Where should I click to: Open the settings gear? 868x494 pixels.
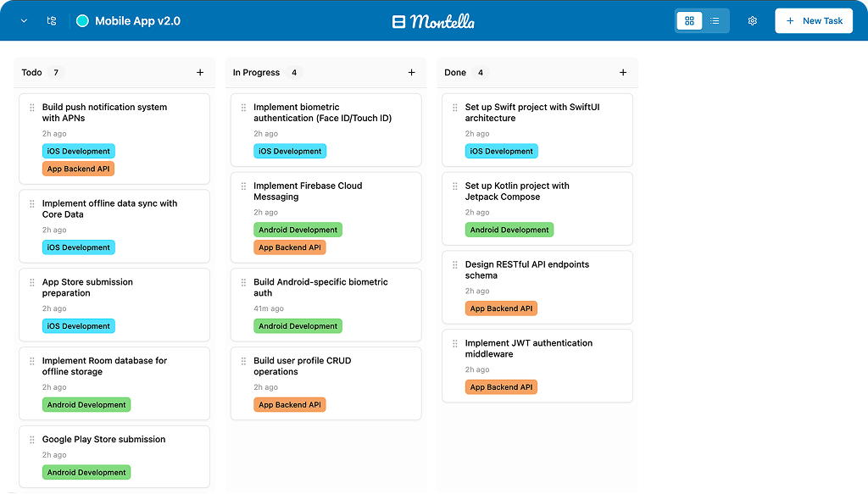(x=752, y=20)
